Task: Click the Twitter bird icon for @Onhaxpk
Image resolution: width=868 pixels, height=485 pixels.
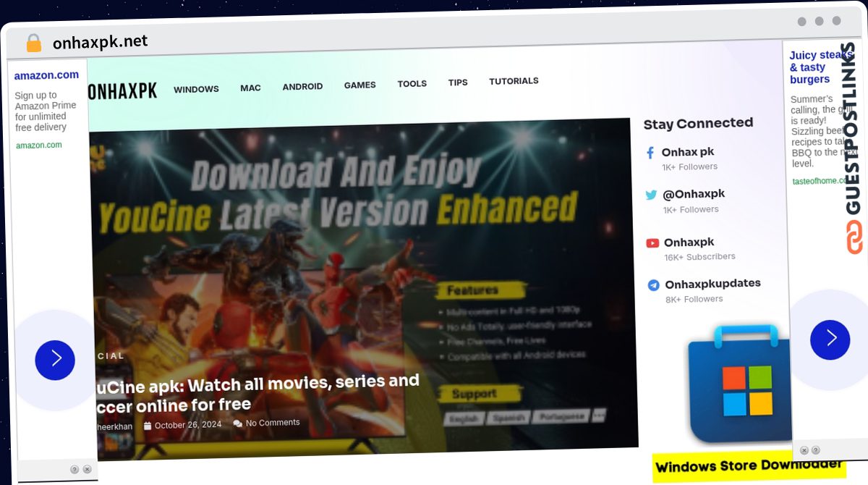Action: pyautogui.click(x=651, y=195)
